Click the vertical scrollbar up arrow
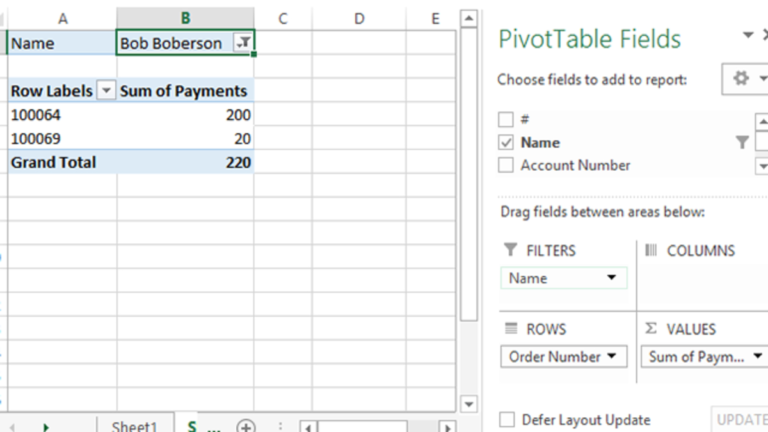768x432 pixels. [468, 19]
